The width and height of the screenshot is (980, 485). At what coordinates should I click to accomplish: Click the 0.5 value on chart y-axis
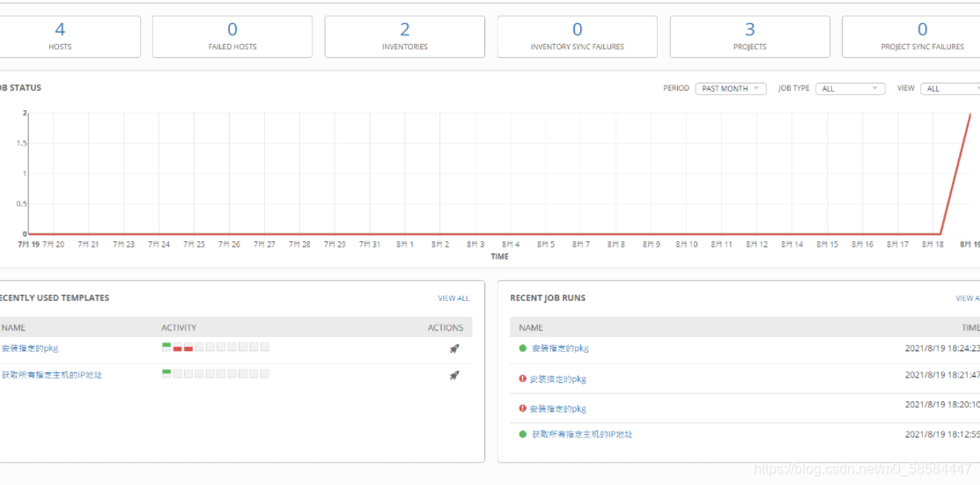click(x=20, y=203)
